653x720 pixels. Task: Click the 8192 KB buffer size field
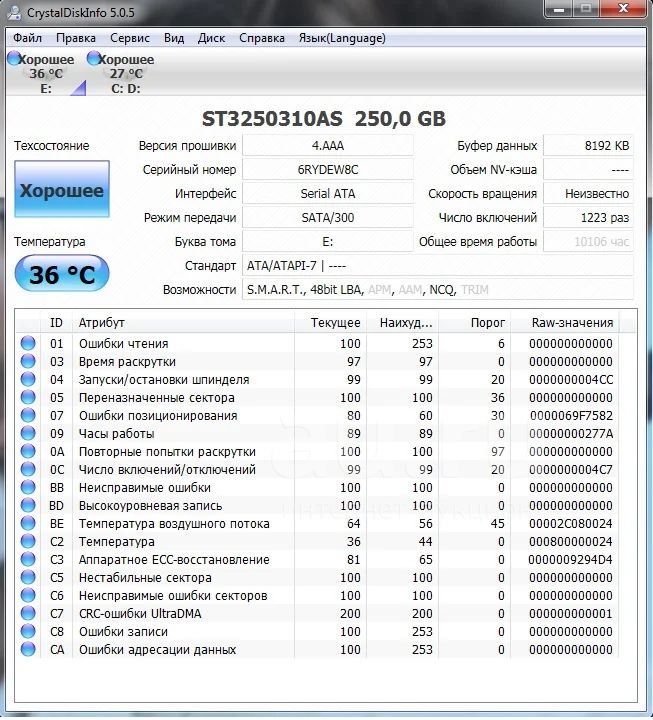(x=589, y=146)
